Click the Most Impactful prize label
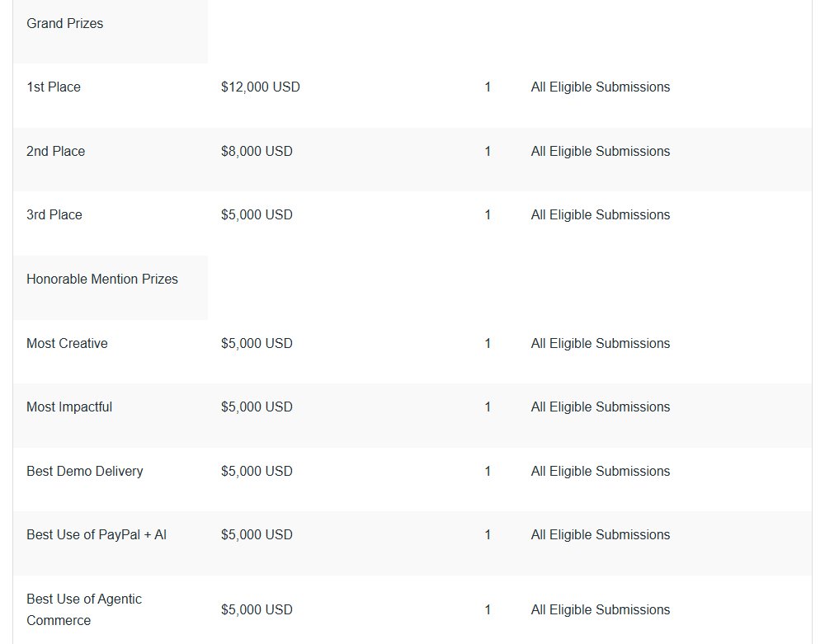 [x=69, y=407]
